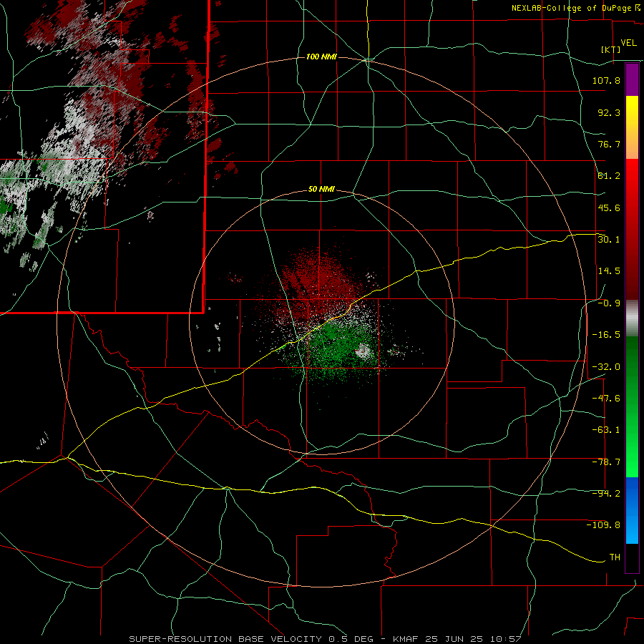Click the -16.5 velocity scale value

tap(606, 335)
